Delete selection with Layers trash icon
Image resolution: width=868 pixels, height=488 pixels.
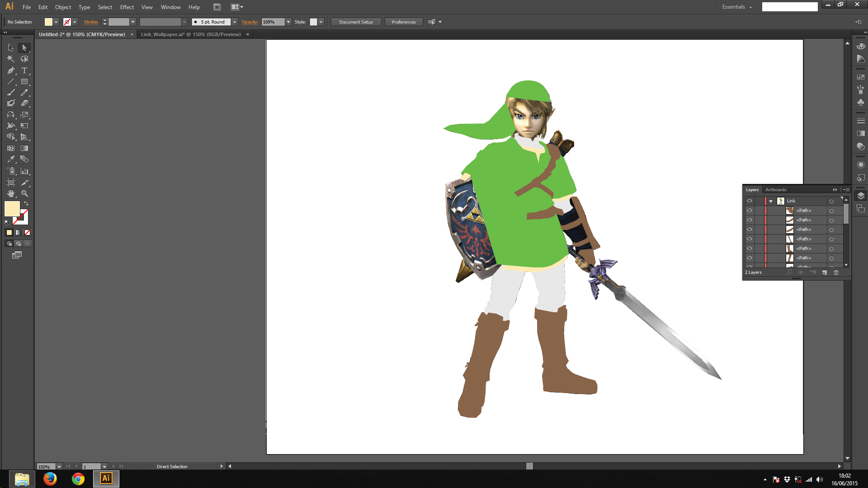(x=836, y=272)
